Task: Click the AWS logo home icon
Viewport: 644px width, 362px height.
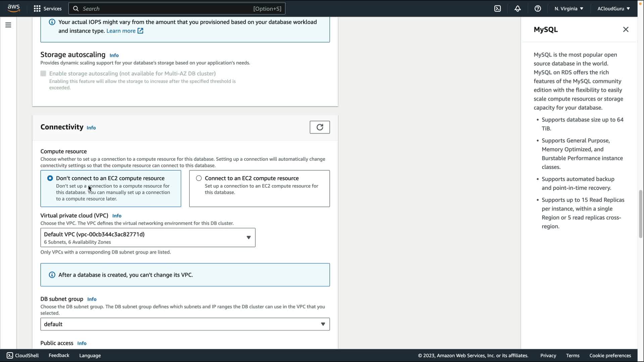Action: 13,8
